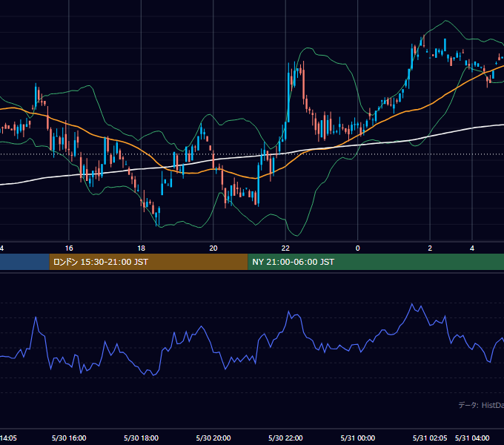The image size is (504, 445).
Task: Click the 2 hour label on price chart axis
Action: point(430,248)
